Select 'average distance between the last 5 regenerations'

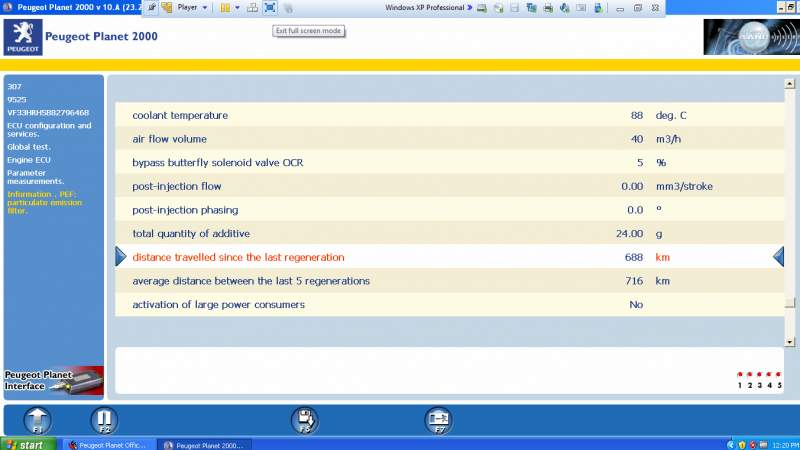tap(449, 281)
